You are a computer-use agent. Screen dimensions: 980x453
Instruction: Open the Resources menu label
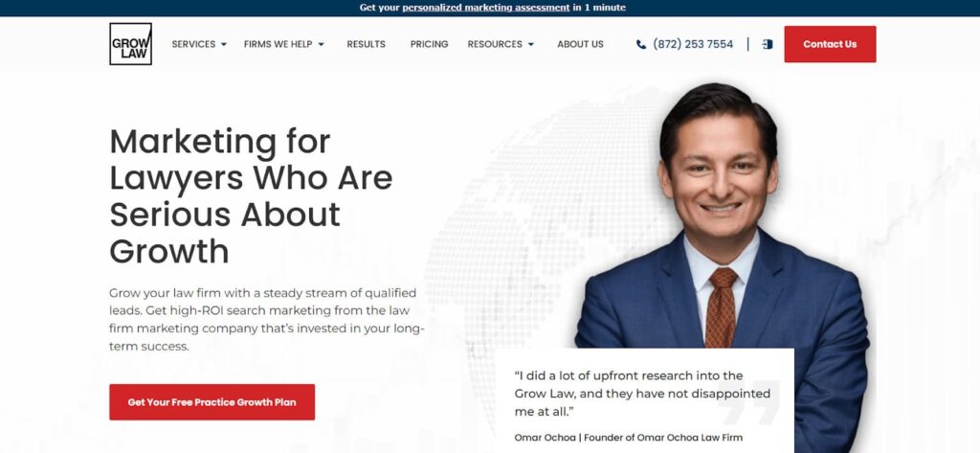495,44
